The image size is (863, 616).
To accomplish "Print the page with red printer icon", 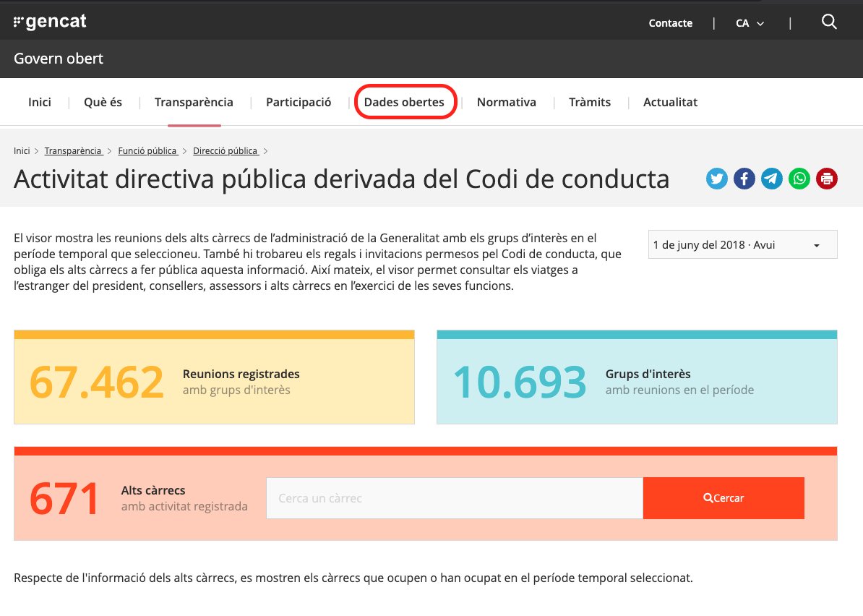I will tap(827, 179).
